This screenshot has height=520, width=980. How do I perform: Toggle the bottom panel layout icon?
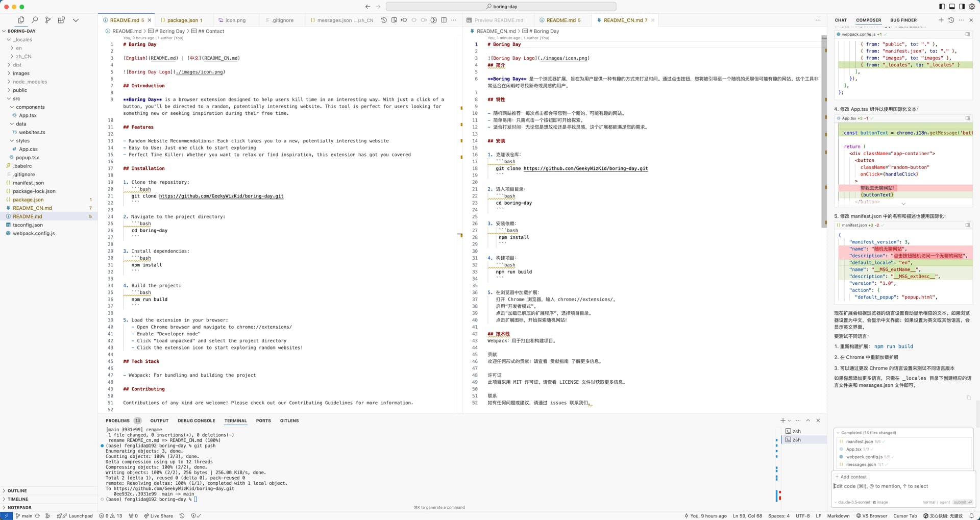(x=952, y=7)
